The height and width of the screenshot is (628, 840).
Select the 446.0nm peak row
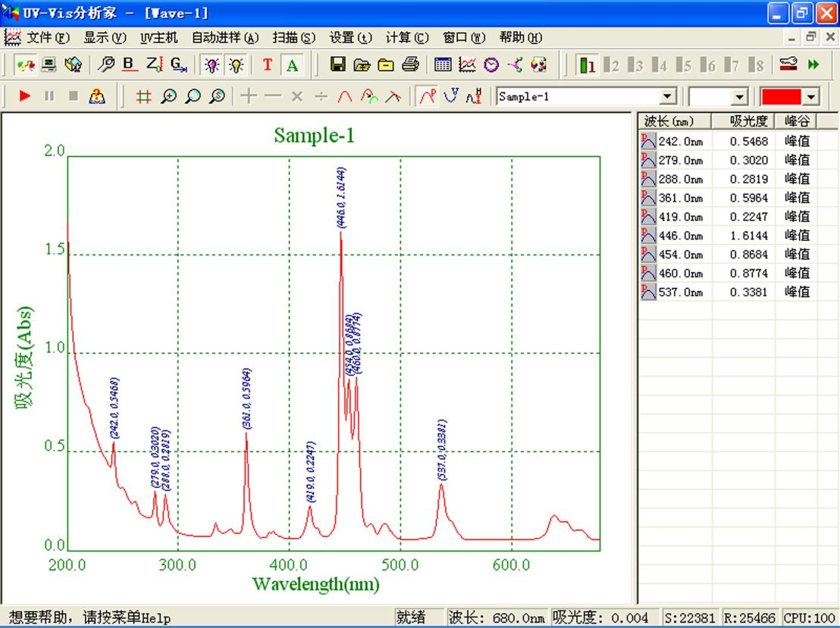click(680, 236)
